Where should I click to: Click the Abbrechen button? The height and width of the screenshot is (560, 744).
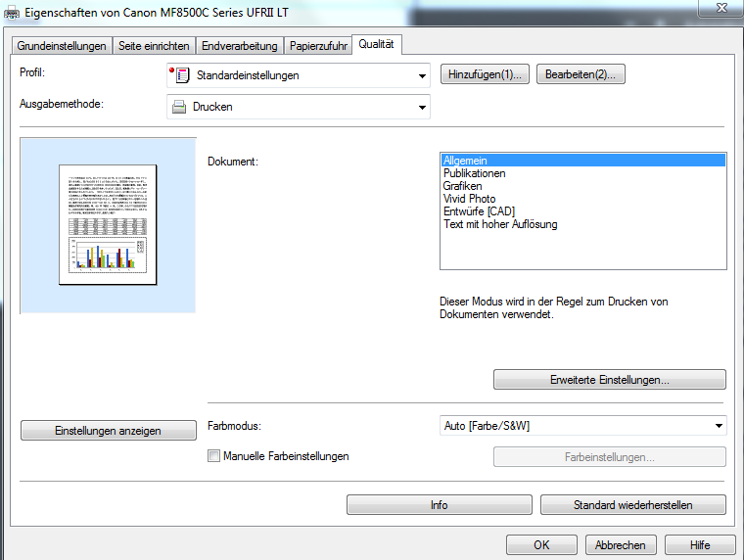(x=621, y=544)
